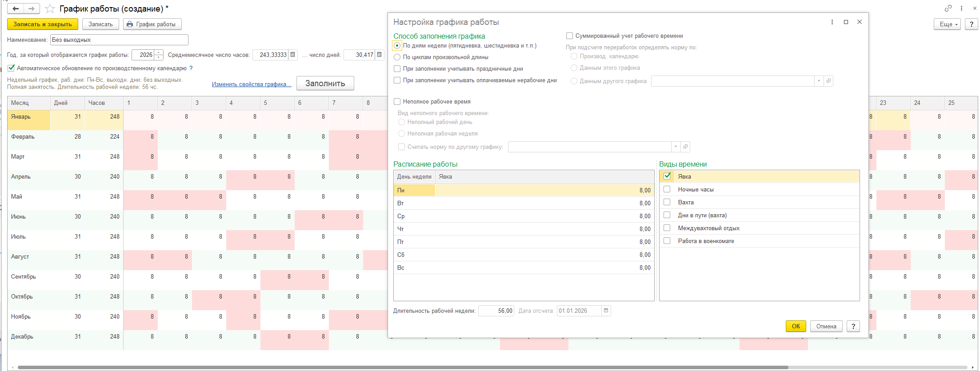This screenshot has width=980, height=371.
Task: Expand the Данным другого графика dropdown
Action: click(x=819, y=81)
